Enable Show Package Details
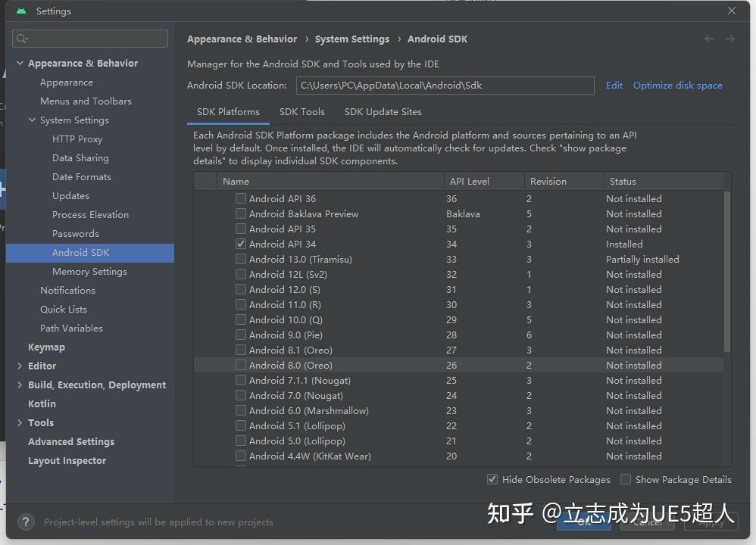 tap(625, 479)
